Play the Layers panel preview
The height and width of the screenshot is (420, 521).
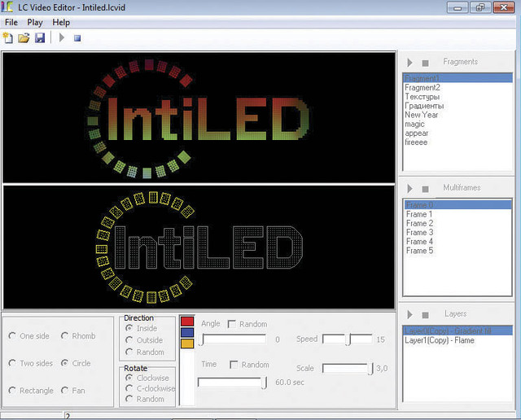pos(409,314)
